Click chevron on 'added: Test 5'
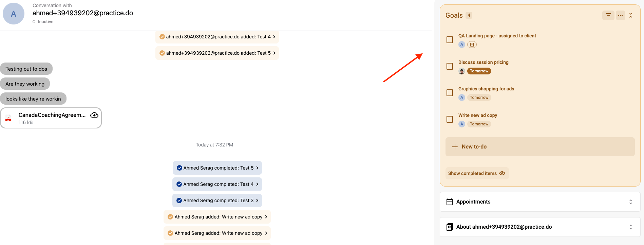 click(x=274, y=53)
